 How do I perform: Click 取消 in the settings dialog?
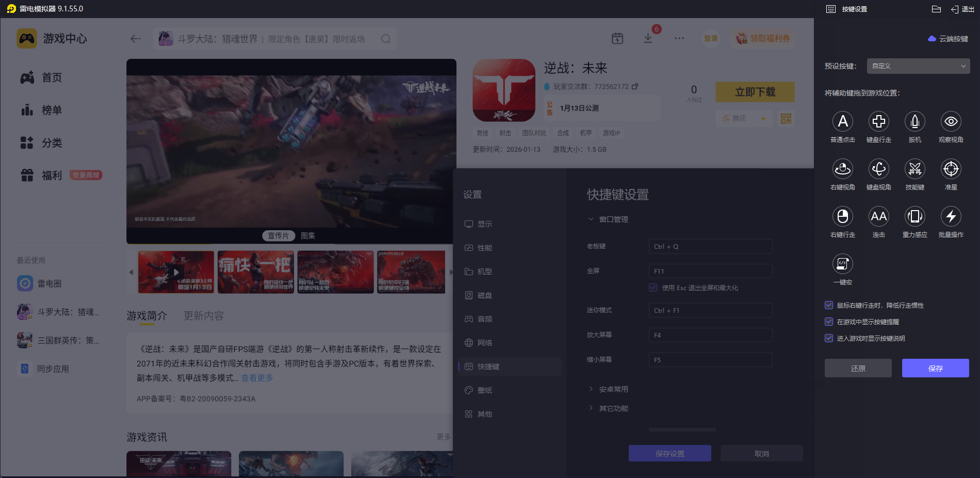(762, 453)
